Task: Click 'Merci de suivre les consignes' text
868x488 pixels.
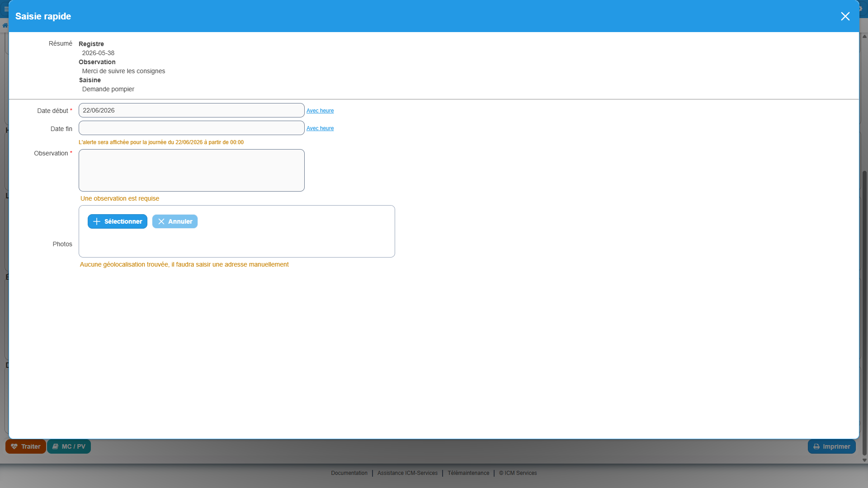Action: [123, 71]
